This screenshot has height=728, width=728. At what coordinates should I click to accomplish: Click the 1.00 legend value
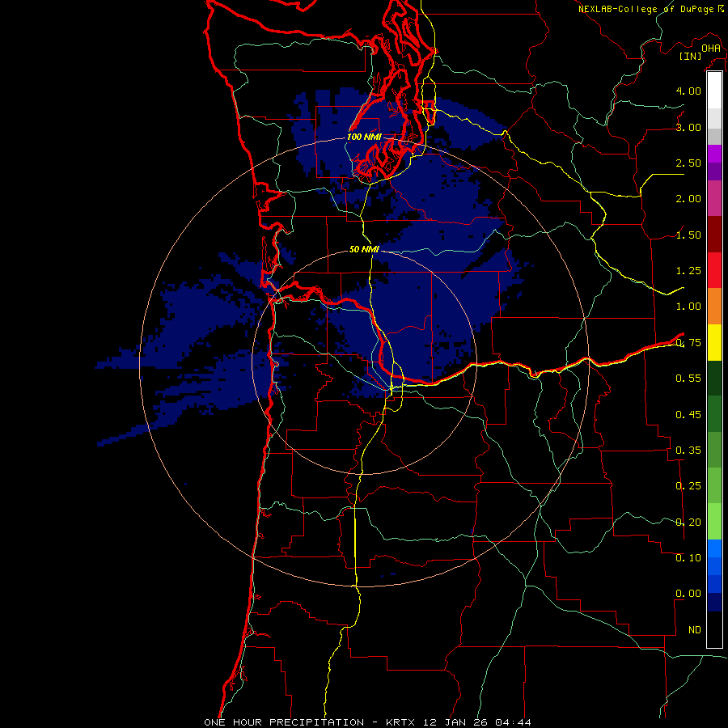tap(688, 307)
